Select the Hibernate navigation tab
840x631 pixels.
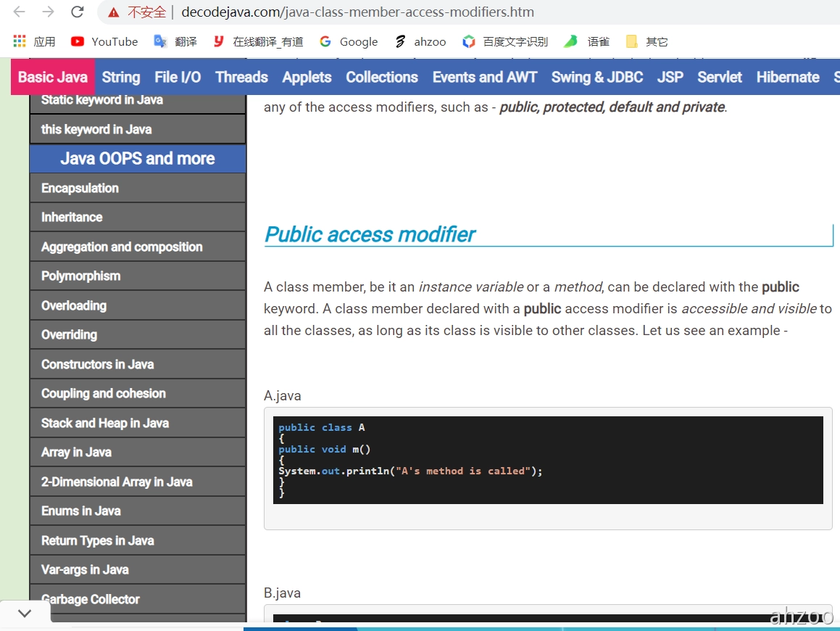point(788,77)
